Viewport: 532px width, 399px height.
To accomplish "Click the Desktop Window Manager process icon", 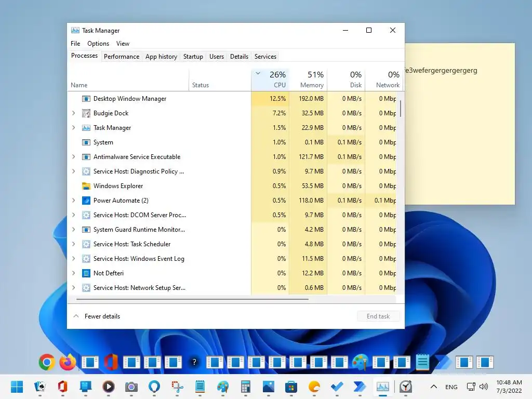I will tap(86, 99).
